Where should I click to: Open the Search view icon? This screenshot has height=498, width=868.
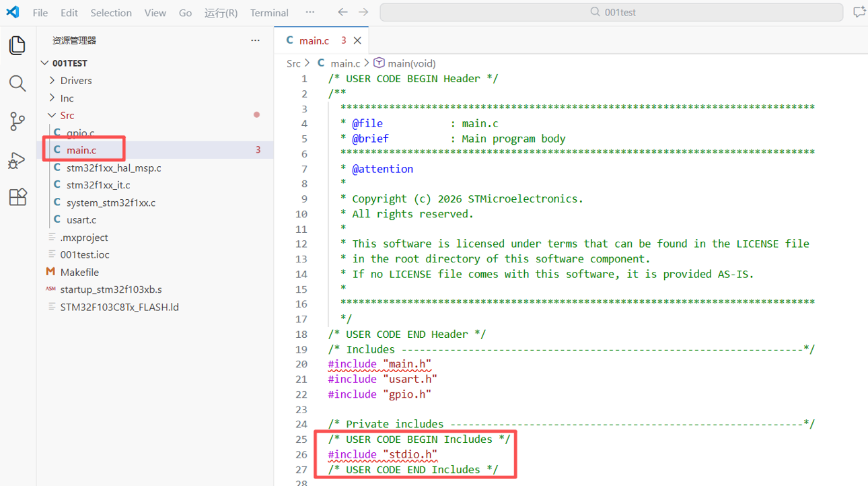point(17,83)
